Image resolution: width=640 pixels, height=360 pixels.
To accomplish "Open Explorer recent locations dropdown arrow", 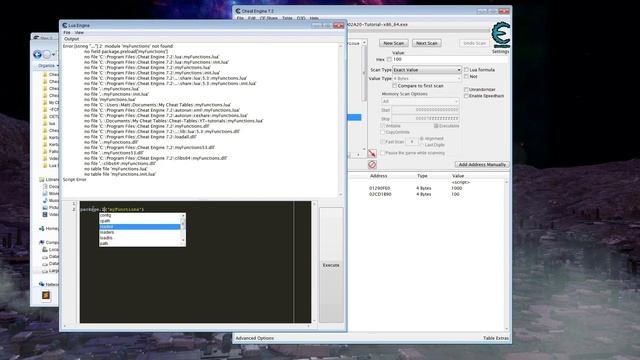I will [x=54, y=54].
